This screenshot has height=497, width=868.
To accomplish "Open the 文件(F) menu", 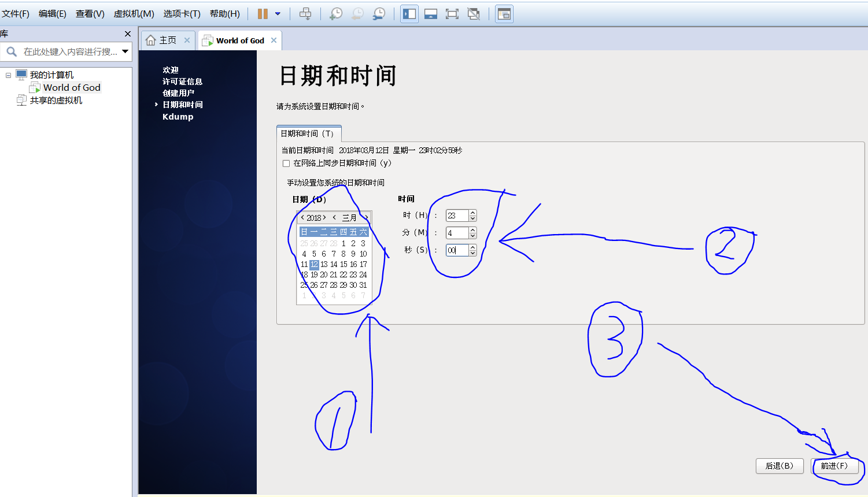I will (x=16, y=14).
